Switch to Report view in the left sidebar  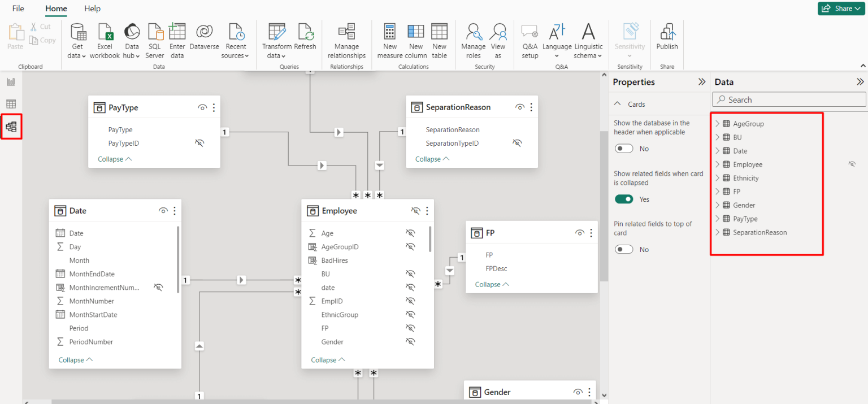pyautogui.click(x=11, y=81)
